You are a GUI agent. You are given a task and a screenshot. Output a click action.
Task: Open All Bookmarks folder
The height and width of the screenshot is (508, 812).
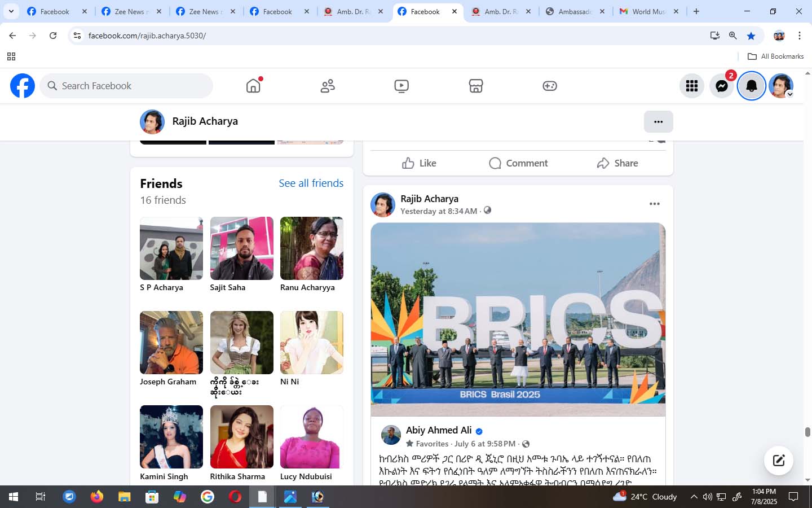click(775, 56)
